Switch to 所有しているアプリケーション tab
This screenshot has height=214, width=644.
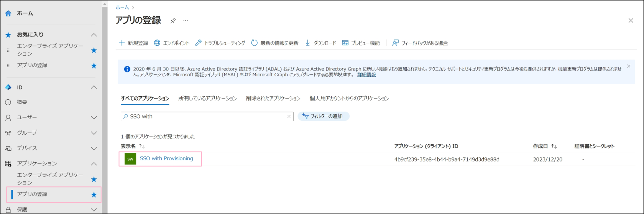pos(207,99)
